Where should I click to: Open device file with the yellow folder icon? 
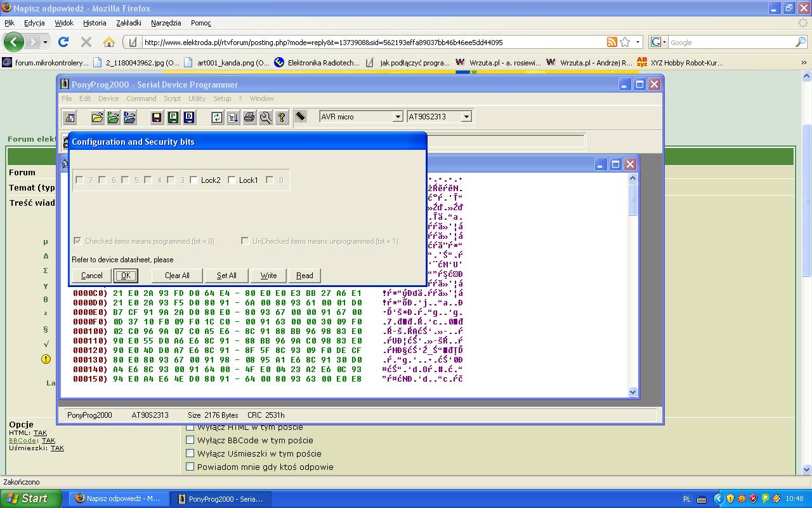(97, 117)
